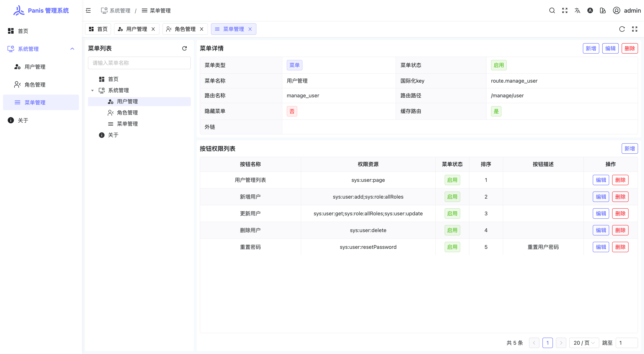Enter fullscreen using header expand icon
This screenshot has width=644, height=354.
click(x=565, y=10)
